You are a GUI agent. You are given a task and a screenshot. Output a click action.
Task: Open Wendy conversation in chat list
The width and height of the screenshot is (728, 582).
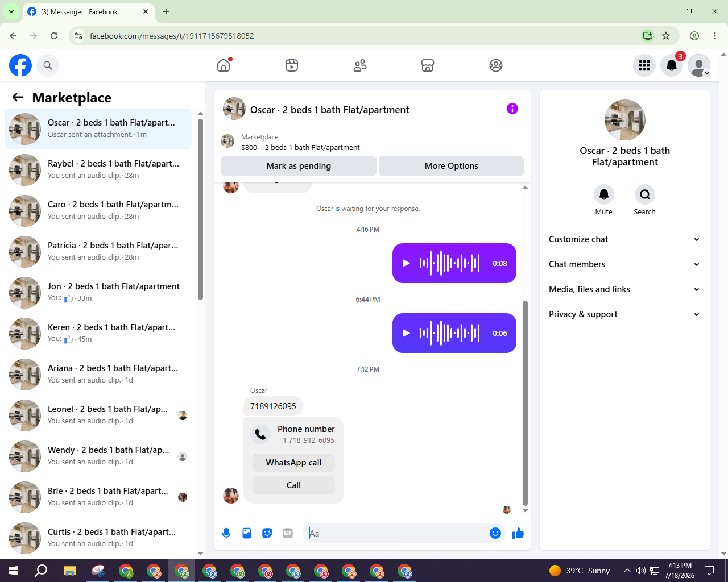coord(98,456)
